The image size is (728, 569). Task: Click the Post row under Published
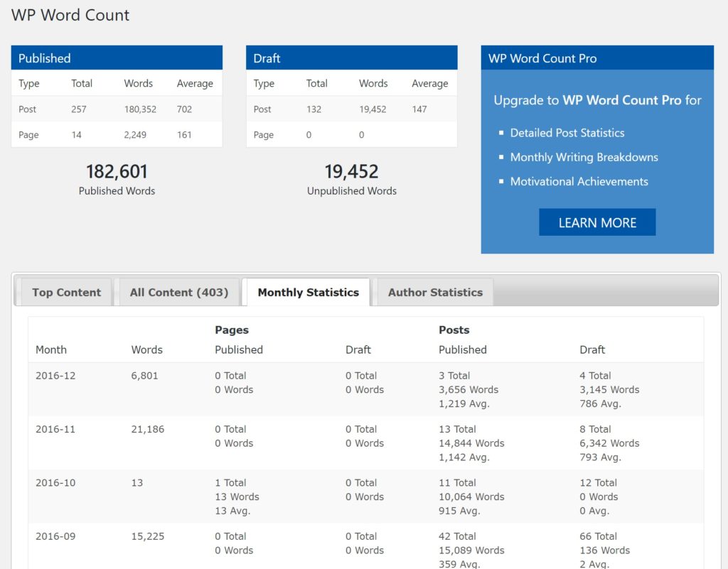(x=27, y=109)
